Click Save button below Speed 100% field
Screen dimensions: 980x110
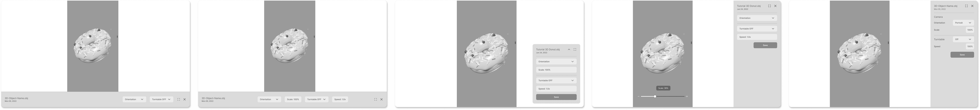(x=962, y=55)
